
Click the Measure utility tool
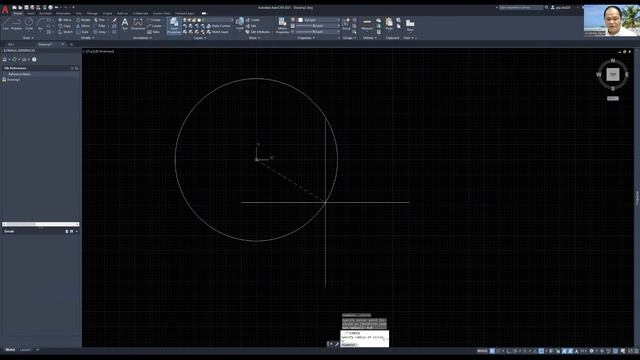click(367, 24)
